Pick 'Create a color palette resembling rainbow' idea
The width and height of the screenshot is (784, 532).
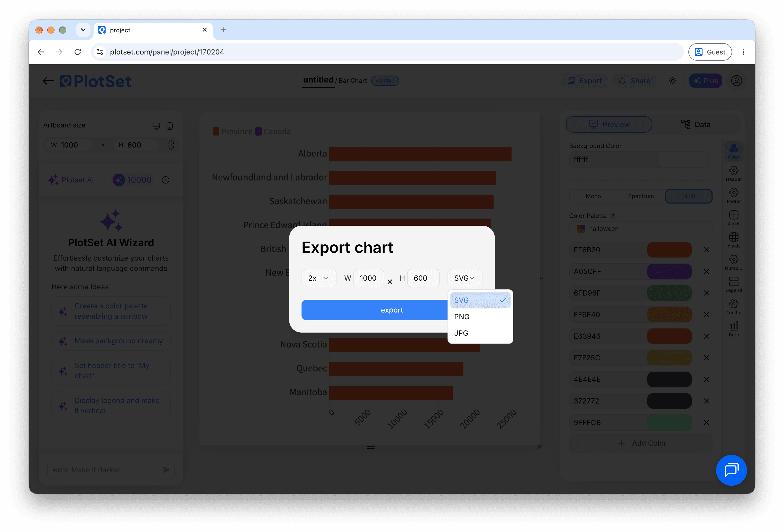coord(111,311)
